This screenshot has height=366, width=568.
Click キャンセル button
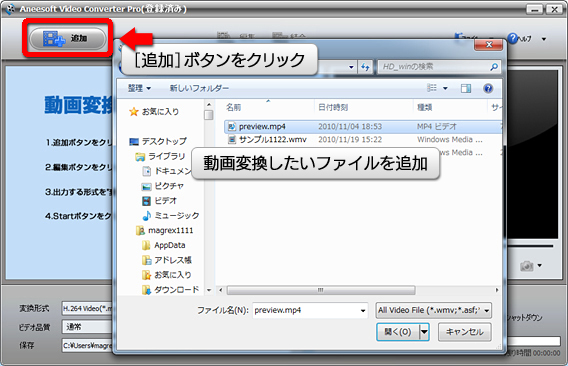(465, 332)
